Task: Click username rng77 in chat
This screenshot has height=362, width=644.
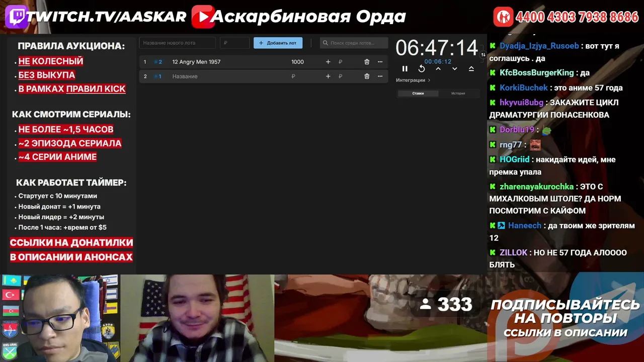Action: pos(511,145)
